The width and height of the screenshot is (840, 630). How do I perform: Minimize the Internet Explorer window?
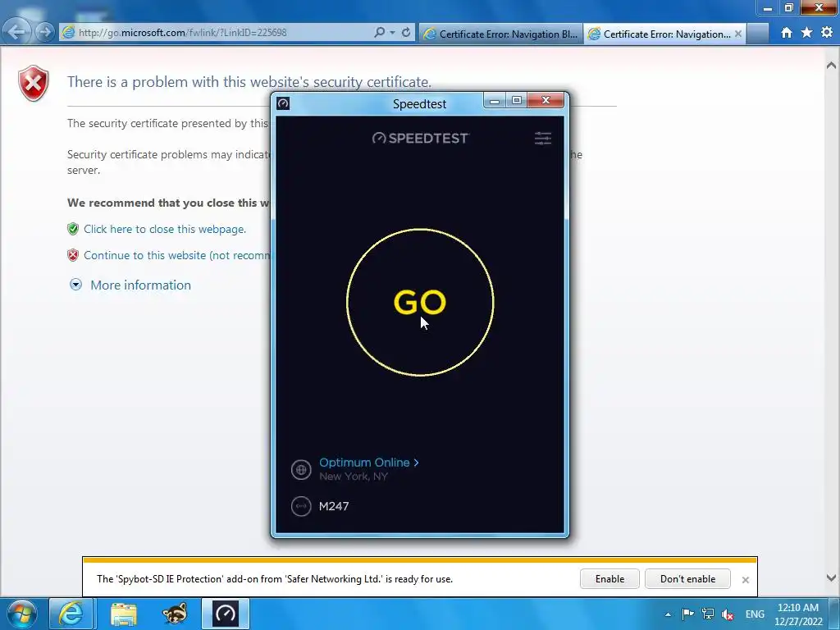[768, 7]
